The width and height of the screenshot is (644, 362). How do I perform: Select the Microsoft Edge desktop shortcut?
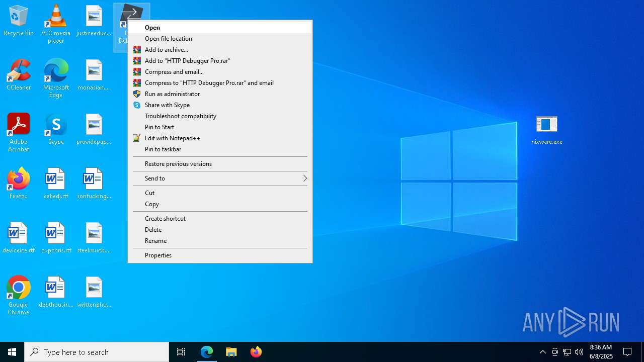coord(56,78)
